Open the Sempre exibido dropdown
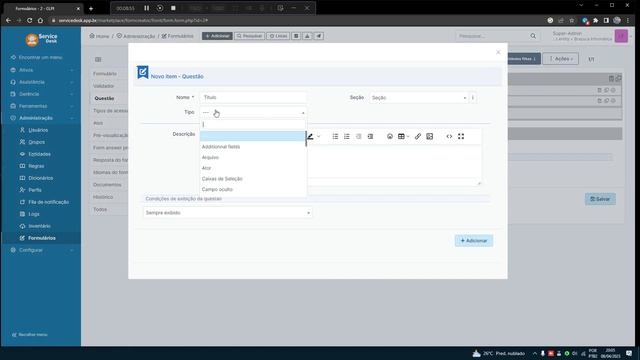 tap(228, 213)
